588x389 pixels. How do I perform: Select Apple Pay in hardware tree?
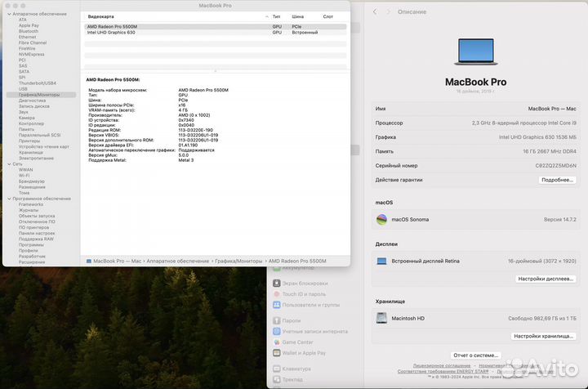(29, 25)
